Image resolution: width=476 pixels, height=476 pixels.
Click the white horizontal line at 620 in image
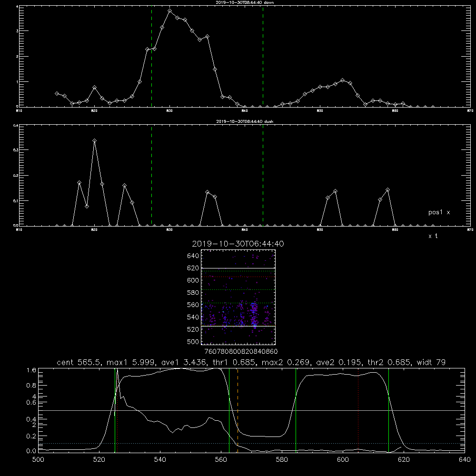238,268
